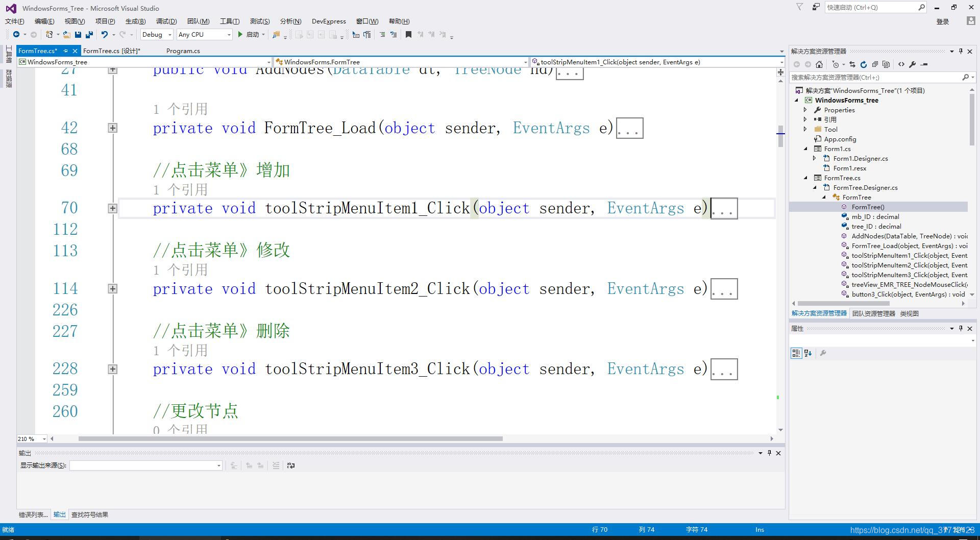Sync Solution Explorer with the active document
The image size is (980, 540).
853,64
